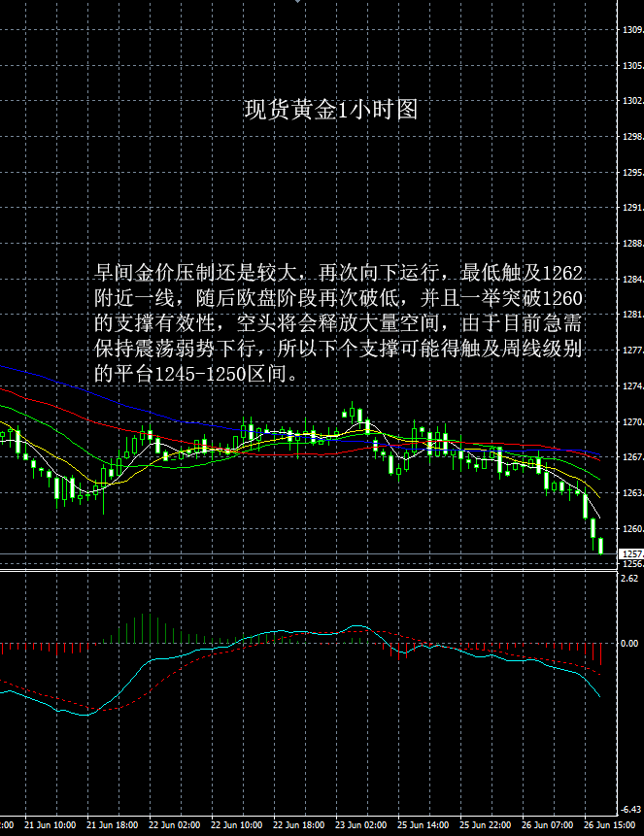Viewport: 644px width, 836px height.
Task: Click the 22 Jun 10:00 time label
Action: point(237,825)
